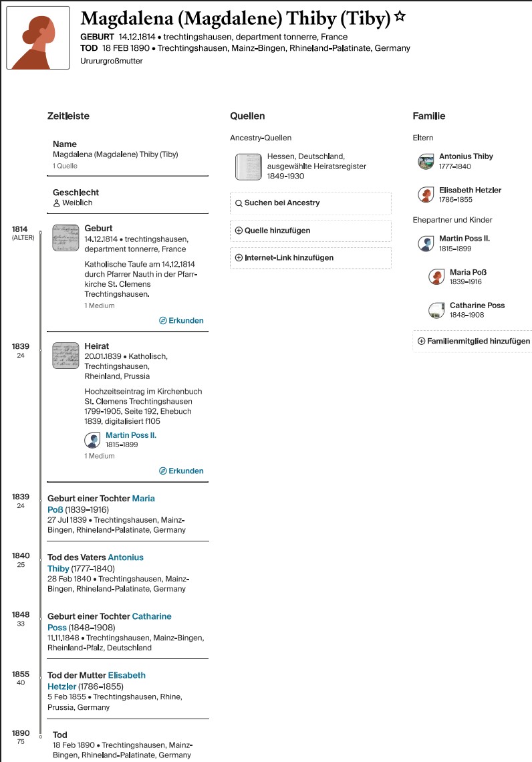Open Martin Poss II. link in Heirat

coord(131,435)
